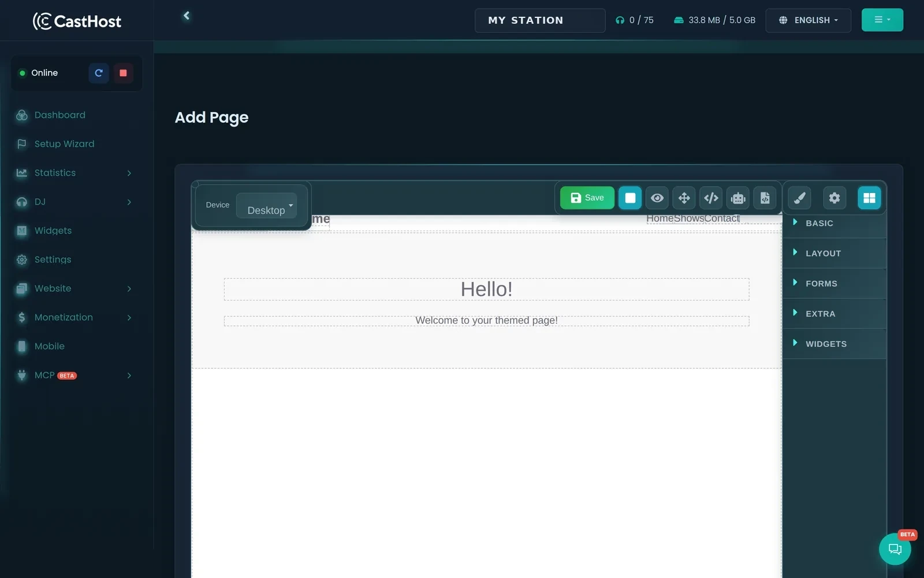Screen dimensions: 924x578
Task: Open the robot AI assistant tool
Action: (x=738, y=198)
